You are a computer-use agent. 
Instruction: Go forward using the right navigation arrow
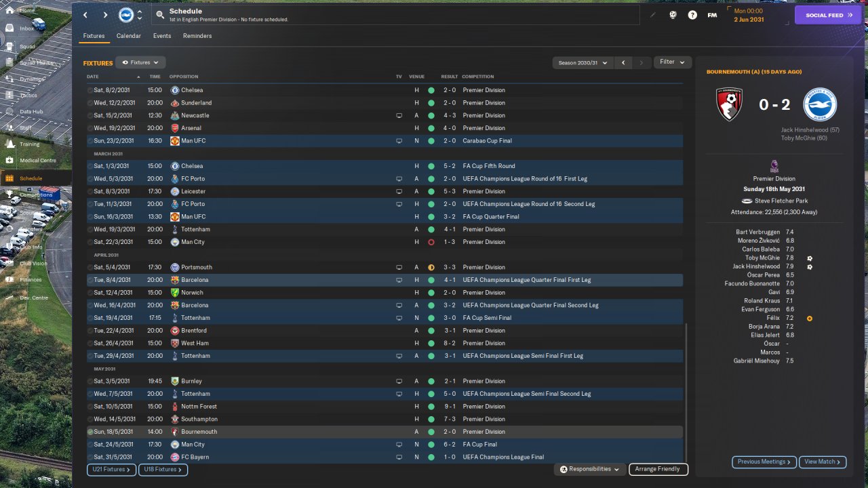pos(105,15)
